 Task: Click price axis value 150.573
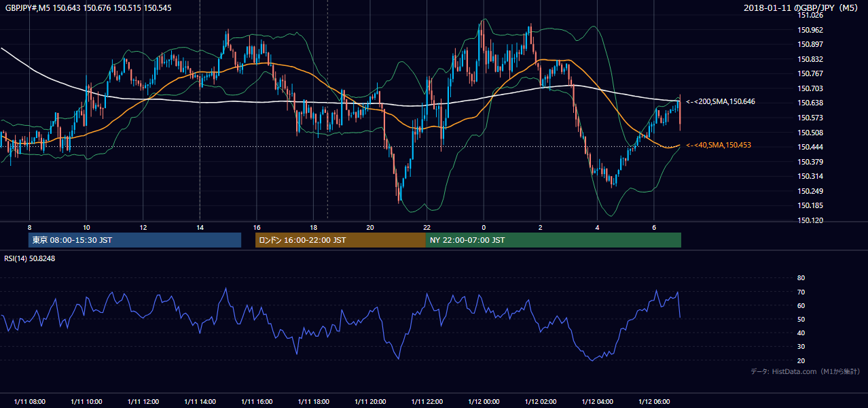click(x=810, y=118)
